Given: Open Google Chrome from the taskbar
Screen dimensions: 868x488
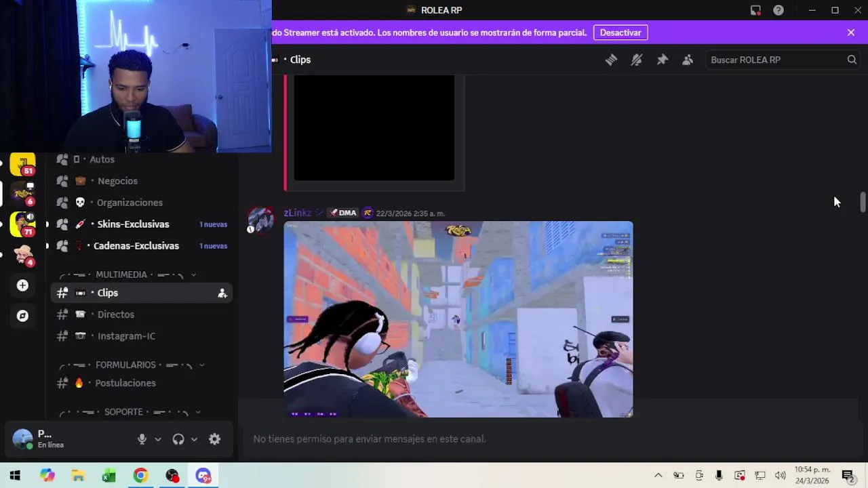Looking at the screenshot, I should pos(140,476).
